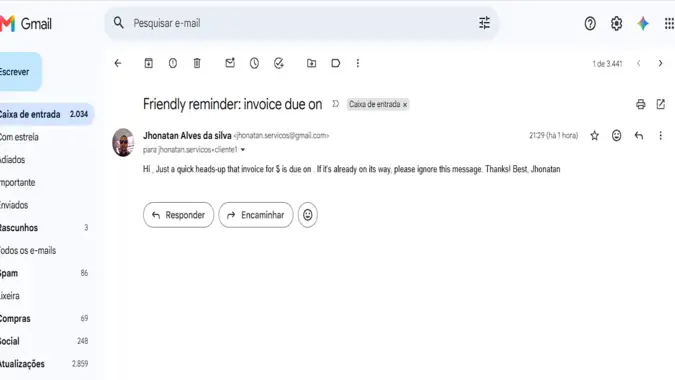Mark the email as unread
The width and height of the screenshot is (675, 380).
point(230,63)
